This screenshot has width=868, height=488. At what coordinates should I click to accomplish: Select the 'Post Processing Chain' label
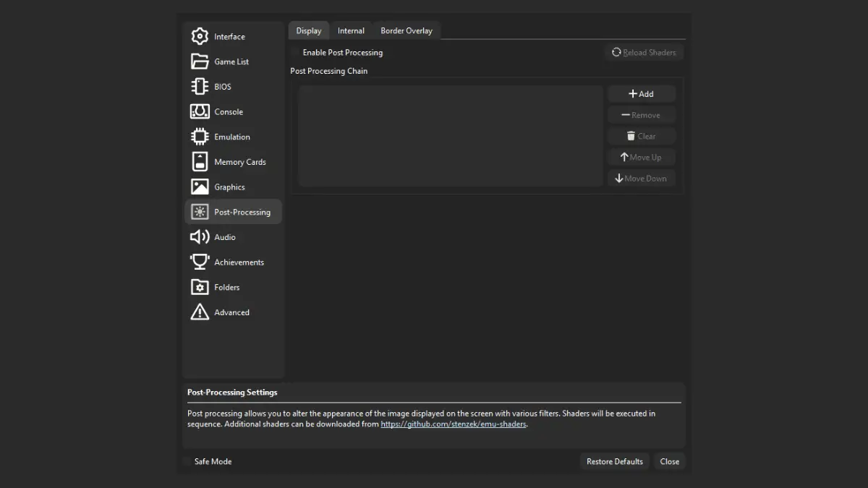[x=329, y=71]
